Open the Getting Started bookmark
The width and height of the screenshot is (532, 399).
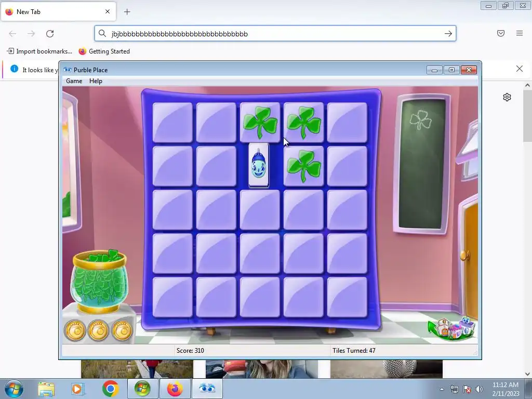coord(104,51)
